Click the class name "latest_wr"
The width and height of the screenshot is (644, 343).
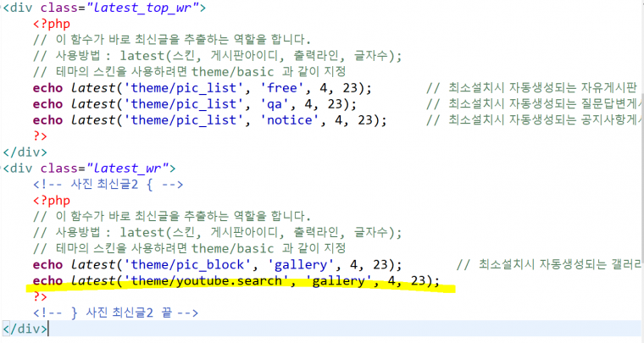pyautogui.click(x=128, y=169)
